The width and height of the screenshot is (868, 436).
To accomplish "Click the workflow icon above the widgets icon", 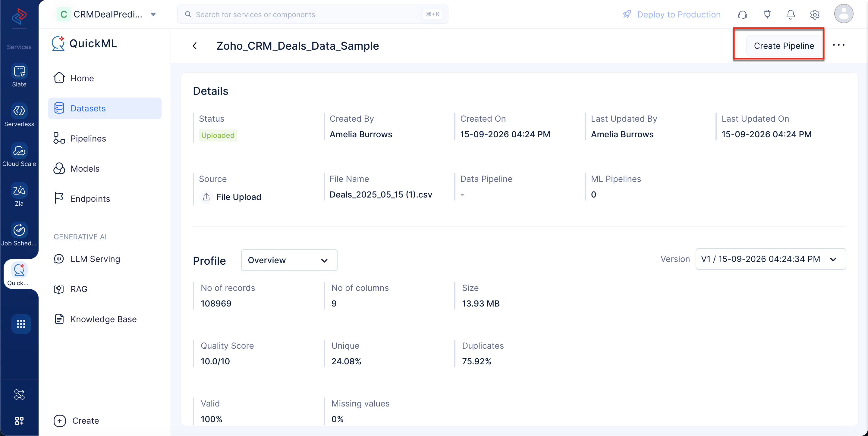I will pos(19,394).
